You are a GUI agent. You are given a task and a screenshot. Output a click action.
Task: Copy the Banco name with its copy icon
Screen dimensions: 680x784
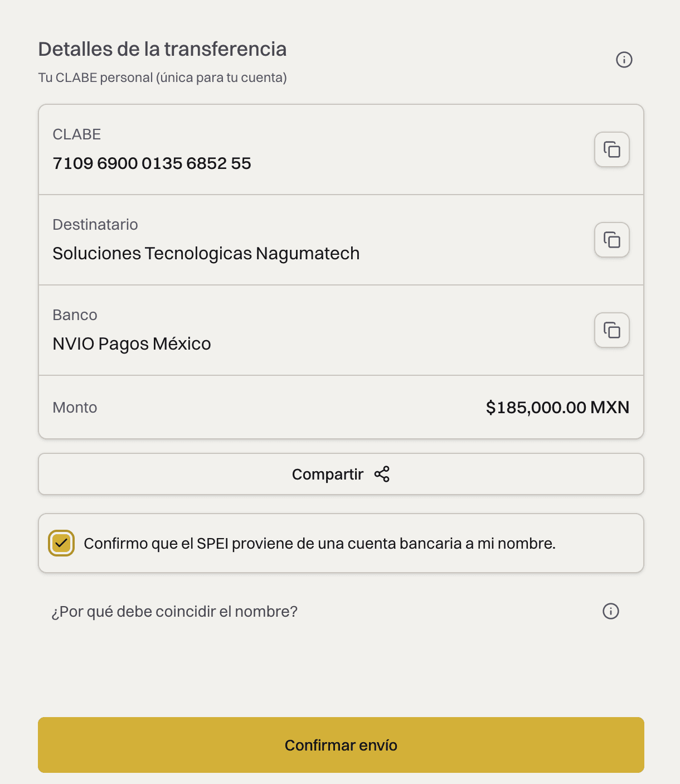pyautogui.click(x=612, y=330)
